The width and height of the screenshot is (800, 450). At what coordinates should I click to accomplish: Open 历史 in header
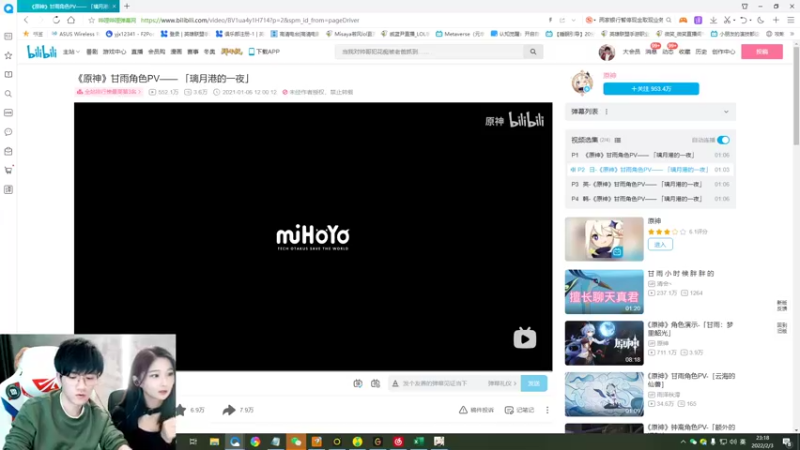pyautogui.click(x=701, y=52)
